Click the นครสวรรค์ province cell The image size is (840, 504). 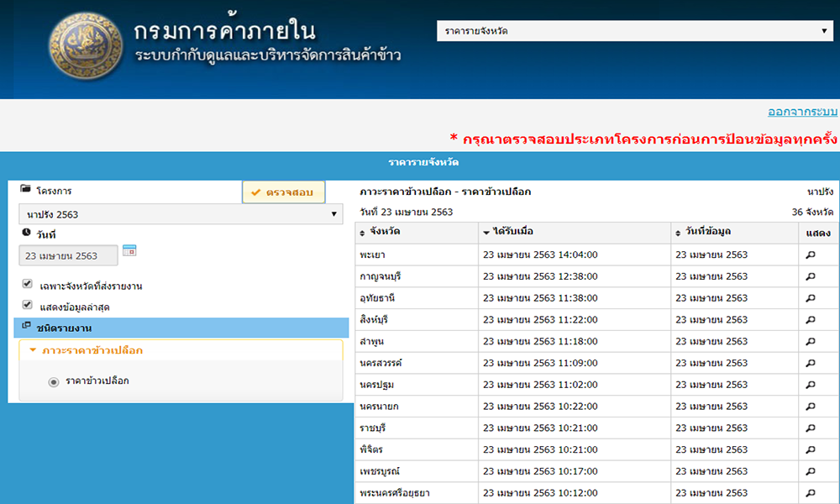[417, 363]
